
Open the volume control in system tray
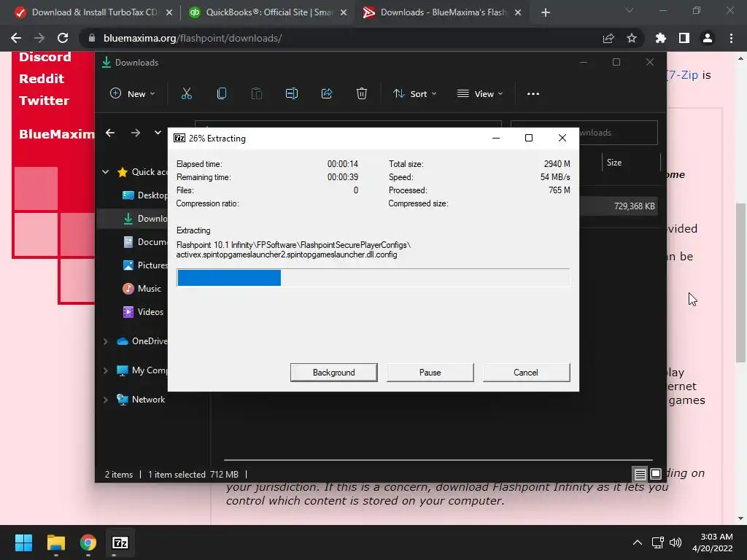[675, 542]
